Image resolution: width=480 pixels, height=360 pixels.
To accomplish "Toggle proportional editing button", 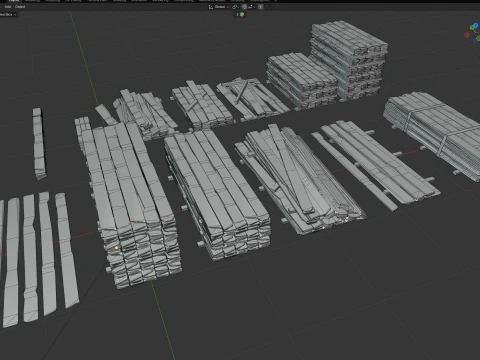I will [260, 7].
